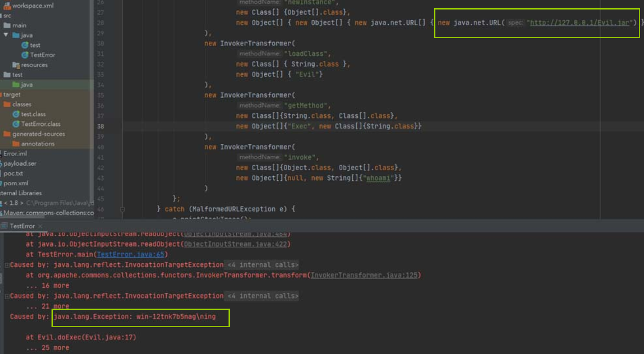Screen dimensions: 644x354
Task: Click the generated-sources folder icon
Action: tap(7, 134)
